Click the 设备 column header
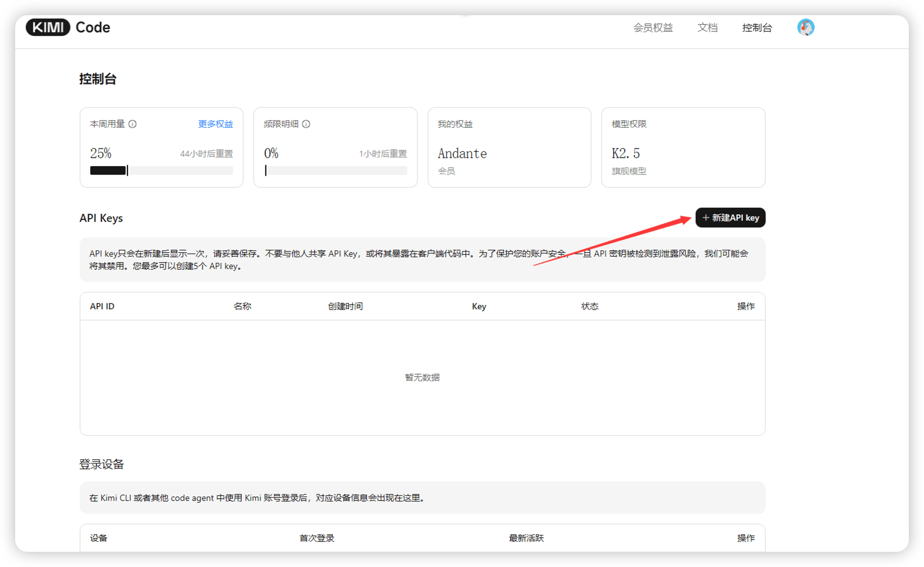Image resolution: width=924 pixels, height=567 pixels. [x=98, y=538]
